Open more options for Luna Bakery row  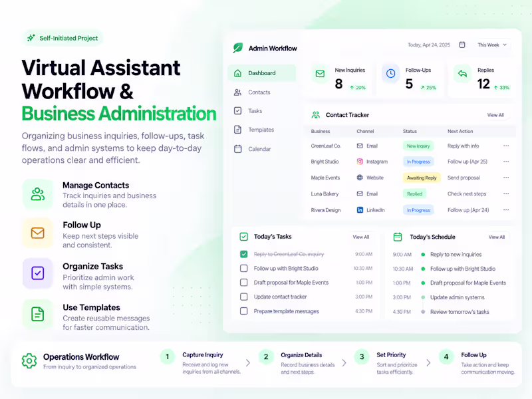[x=506, y=194]
